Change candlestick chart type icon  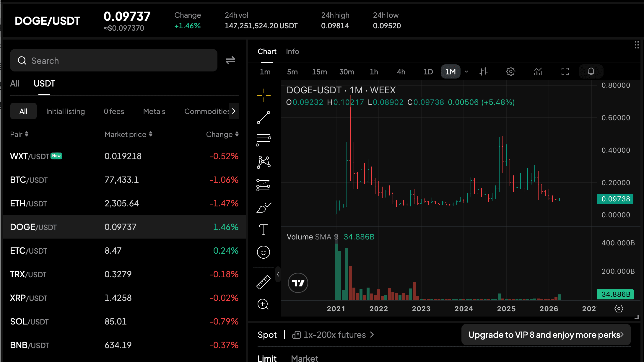(484, 71)
